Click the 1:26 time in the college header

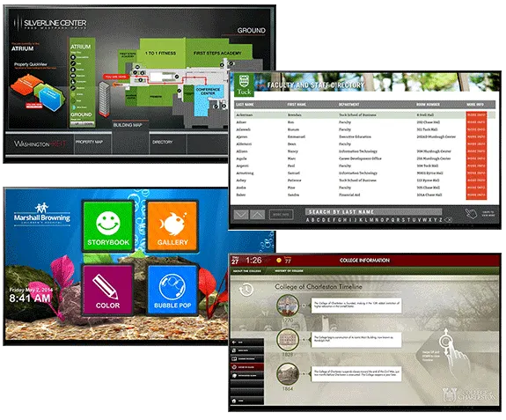253,261
